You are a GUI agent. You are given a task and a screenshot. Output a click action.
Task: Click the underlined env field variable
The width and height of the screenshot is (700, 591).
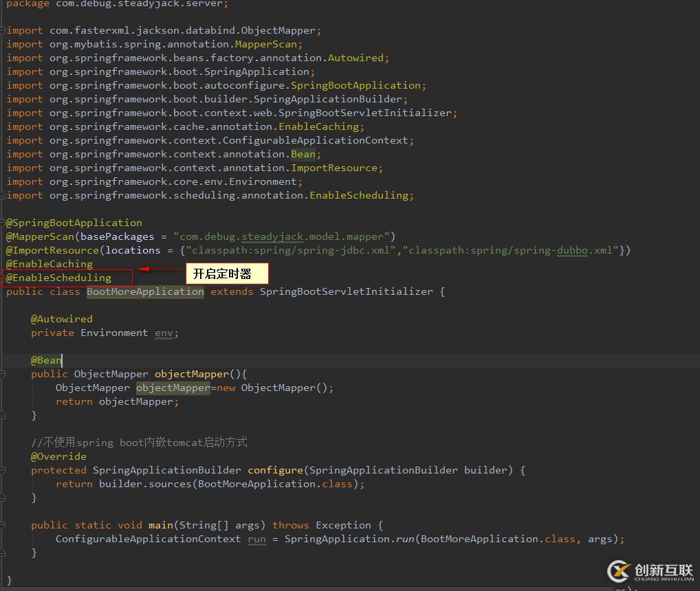(x=164, y=333)
